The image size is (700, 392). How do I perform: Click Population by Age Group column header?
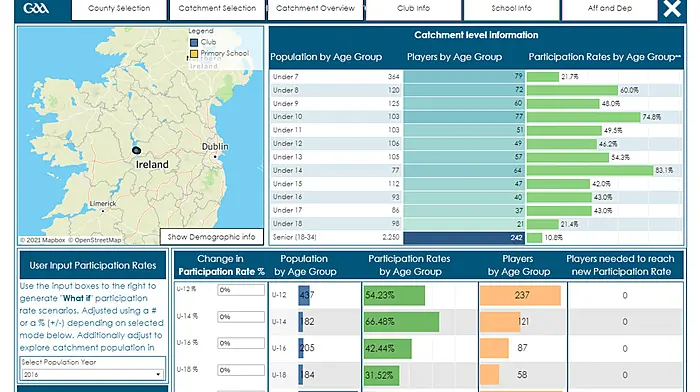tap(326, 57)
